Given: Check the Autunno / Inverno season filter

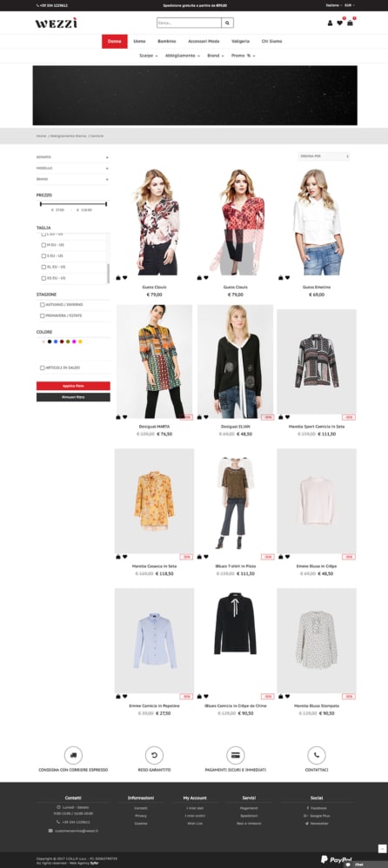Looking at the screenshot, I should pyautogui.click(x=43, y=304).
